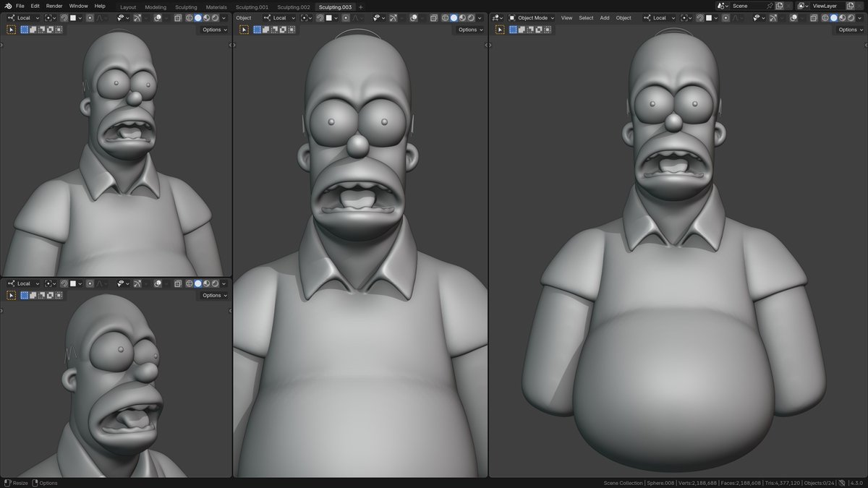
Task: Open Local transform orientation dropdown in bottom-left viewport
Action: click(x=24, y=283)
